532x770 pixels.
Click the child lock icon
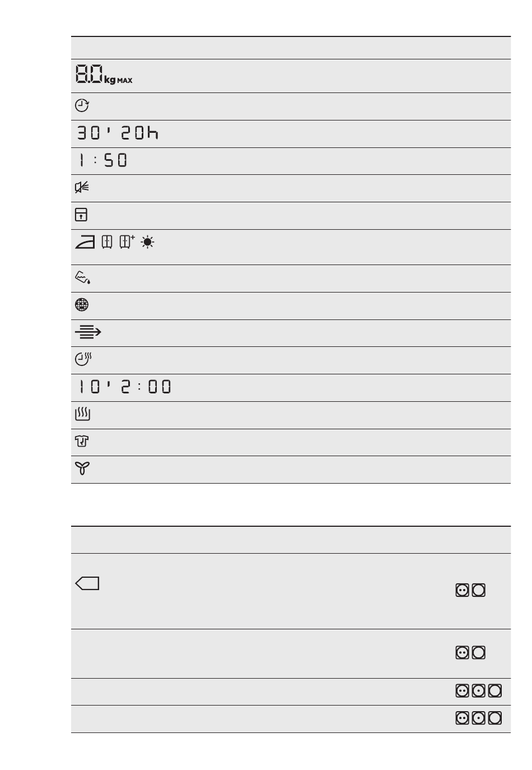point(81,215)
